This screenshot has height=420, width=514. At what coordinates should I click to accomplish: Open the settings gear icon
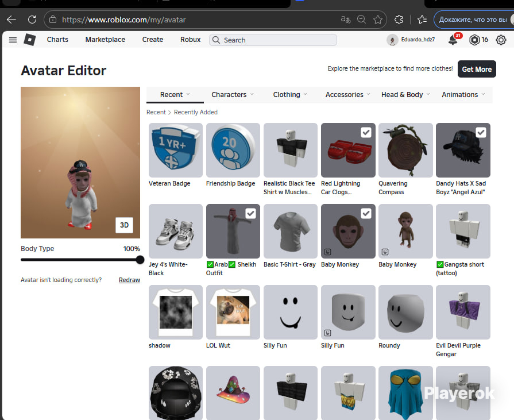tap(501, 40)
